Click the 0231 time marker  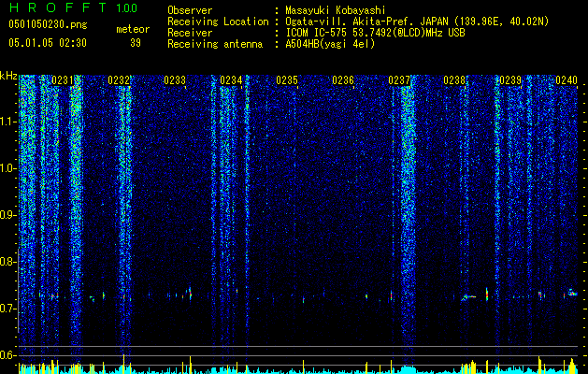pyautogui.click(x=63, y=80)
